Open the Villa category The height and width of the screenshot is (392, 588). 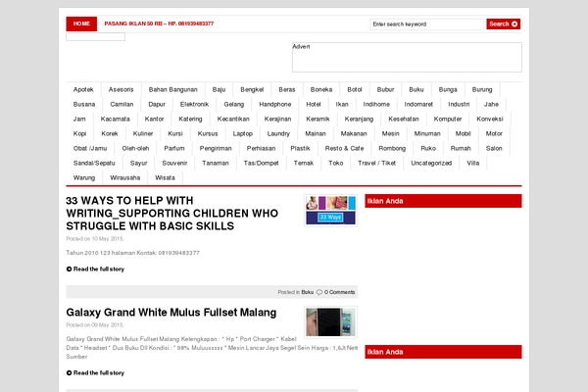(x=473, y=163)
